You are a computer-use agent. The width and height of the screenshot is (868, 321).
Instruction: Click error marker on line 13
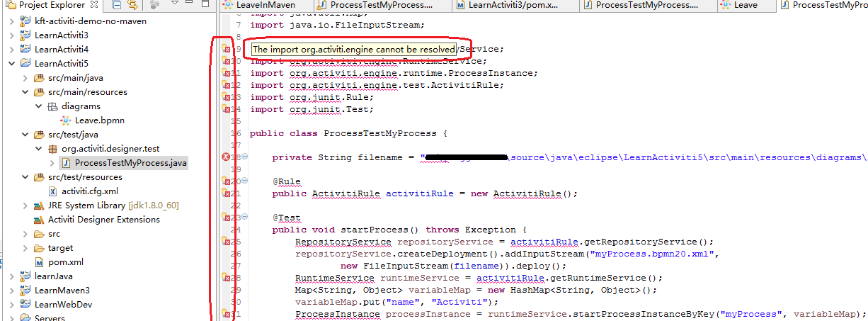coord(227,97)
